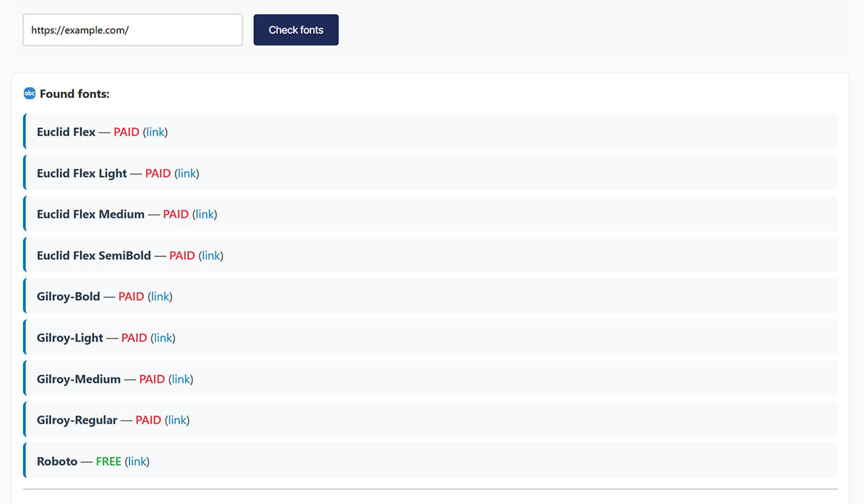Visit the Gilroy-Regular font link
The image size is (864, 504).
point(177,420)
